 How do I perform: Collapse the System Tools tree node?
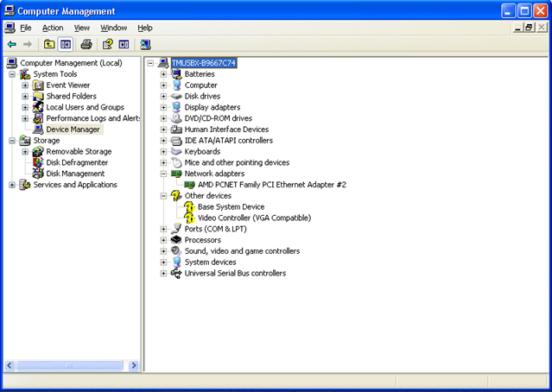(x=12, y=74)
